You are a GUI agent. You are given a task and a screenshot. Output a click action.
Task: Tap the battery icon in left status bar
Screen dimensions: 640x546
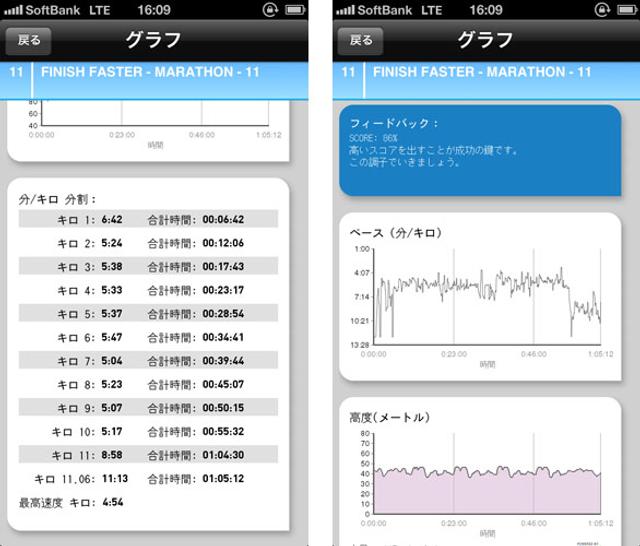[x=295, y=9]
